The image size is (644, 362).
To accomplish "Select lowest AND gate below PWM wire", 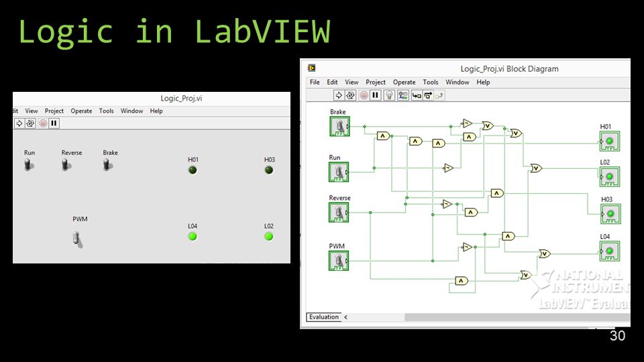I will pyautogui.click(x=462, y=281).
